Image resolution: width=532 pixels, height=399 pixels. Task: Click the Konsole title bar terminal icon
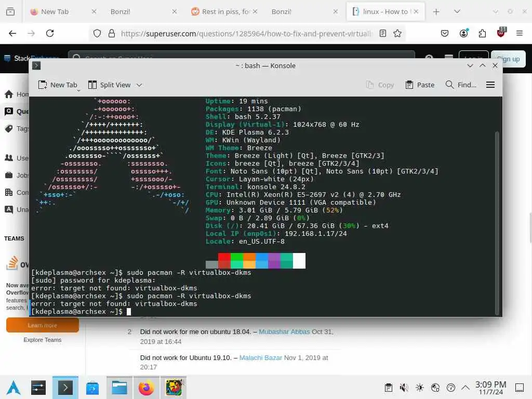[36, 65]
